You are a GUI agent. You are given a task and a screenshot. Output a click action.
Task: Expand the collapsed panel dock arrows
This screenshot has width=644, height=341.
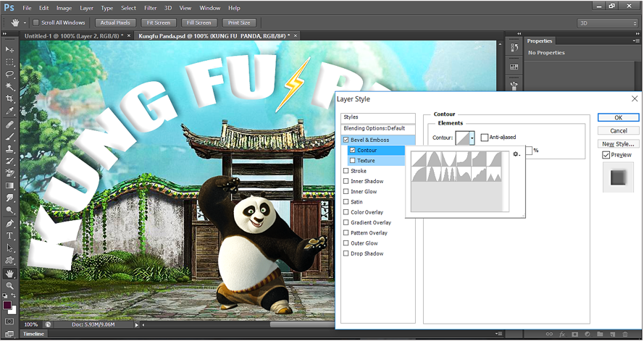click(x=519, y=33)
